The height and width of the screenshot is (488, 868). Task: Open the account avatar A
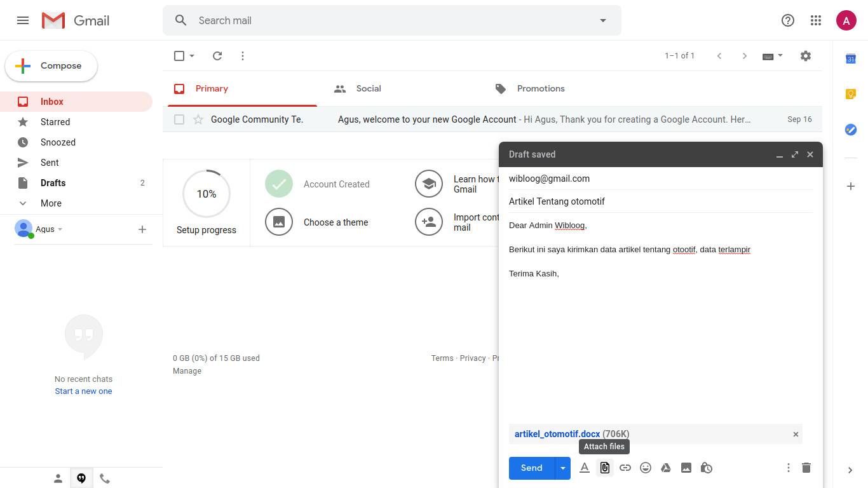click(x=846, y=20)
